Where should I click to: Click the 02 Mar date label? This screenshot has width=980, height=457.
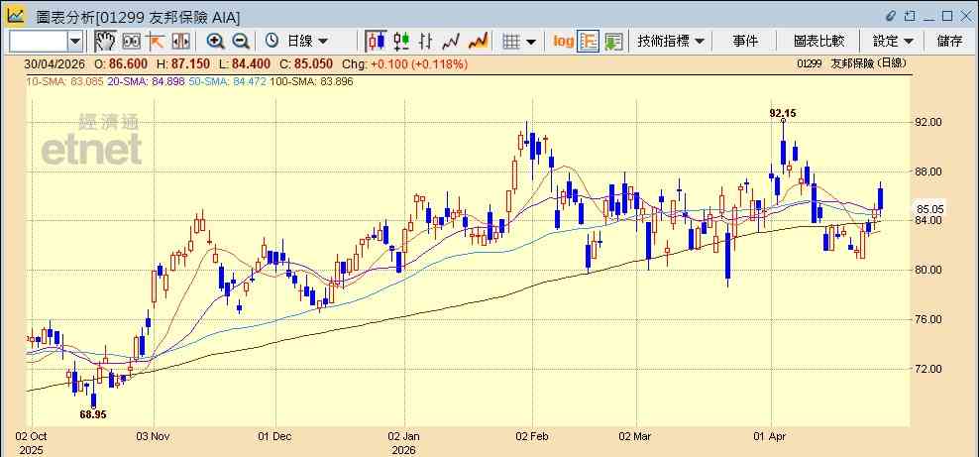click(636, 436)
